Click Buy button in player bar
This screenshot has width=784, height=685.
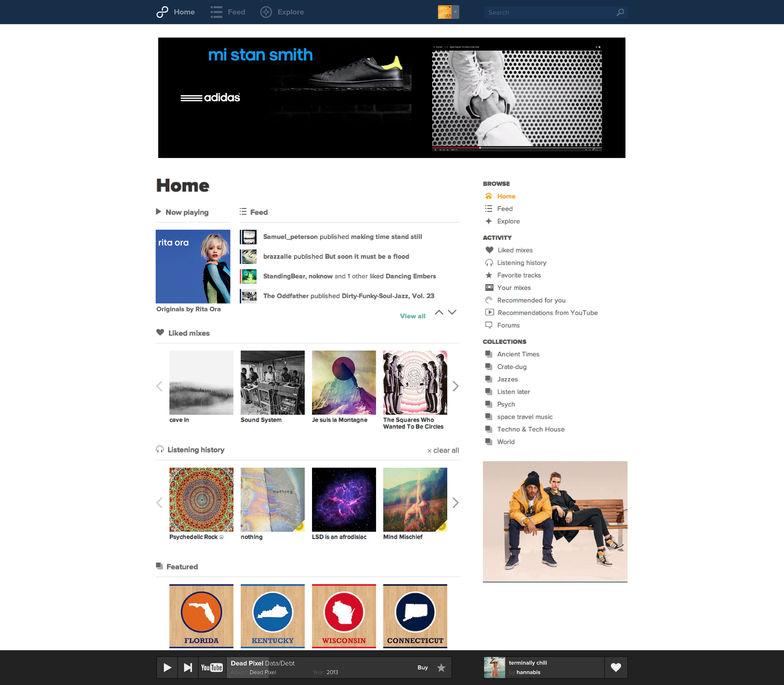(422, 667)
